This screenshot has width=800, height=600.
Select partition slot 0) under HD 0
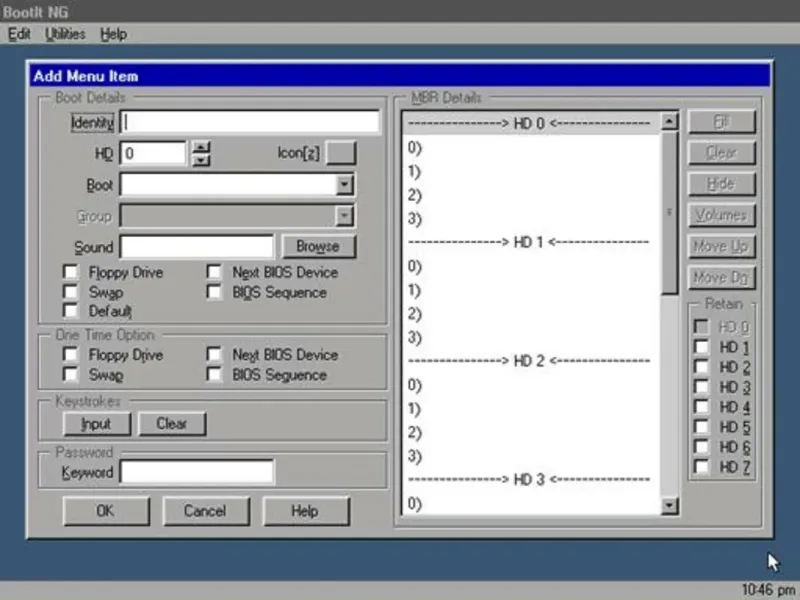tap(531, 147)
